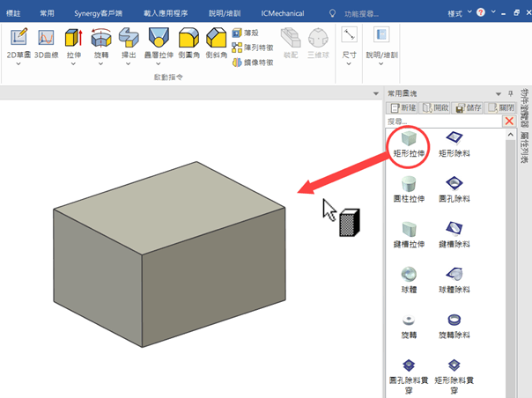
Task: Pick the 圓孔除料 block
Action: [454, 189]
